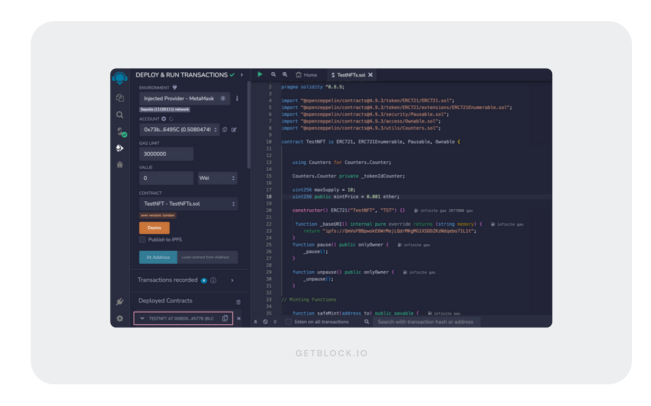Click the trash icon for Deployed Contracts

tap(238, 302)
